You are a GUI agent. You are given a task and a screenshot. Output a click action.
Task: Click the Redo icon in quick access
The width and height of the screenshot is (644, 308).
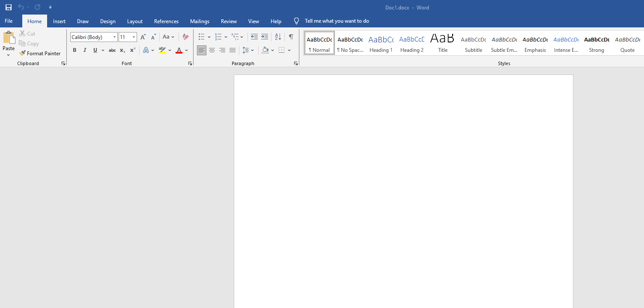tap(37, 7)
